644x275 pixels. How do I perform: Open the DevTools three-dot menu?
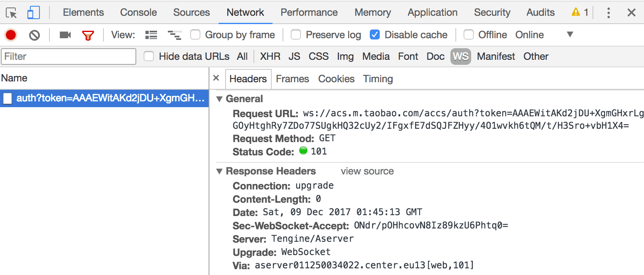[x=608, y=13]
